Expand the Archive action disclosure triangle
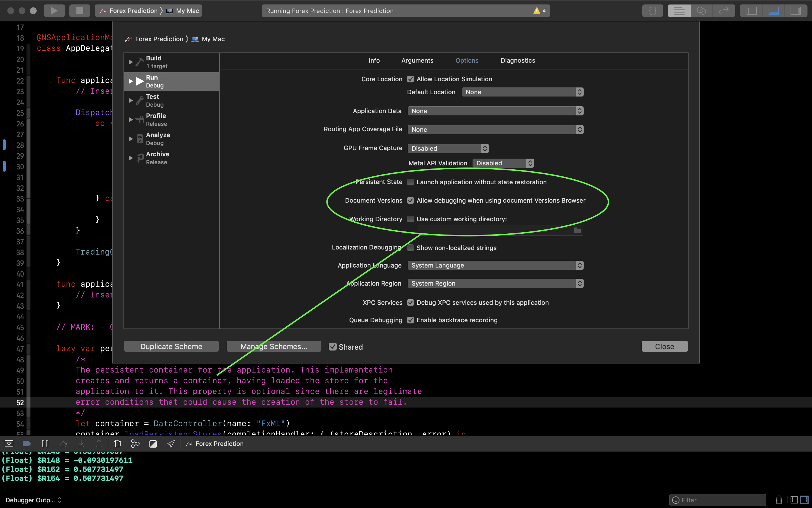Screen dimensions: 812x508 [x=131, y=158]
